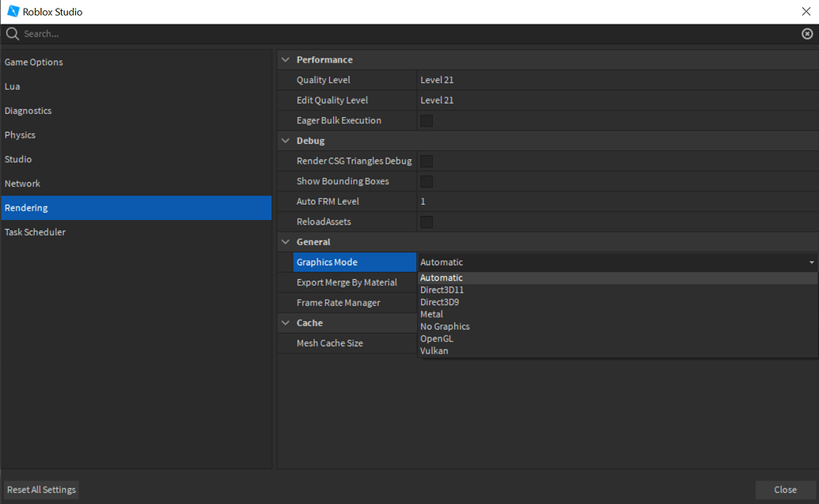Select the Task Scheduler category
Screen dimensions: 819x504
coord(33,232)
